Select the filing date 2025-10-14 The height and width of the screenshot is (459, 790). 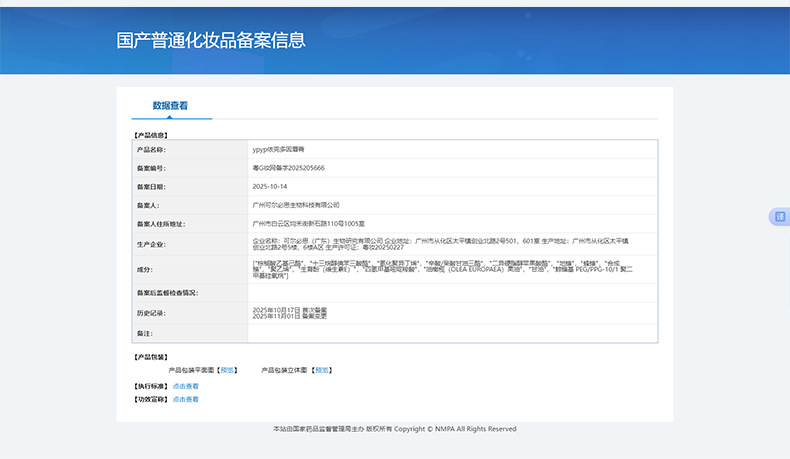(x=270, y=186)
